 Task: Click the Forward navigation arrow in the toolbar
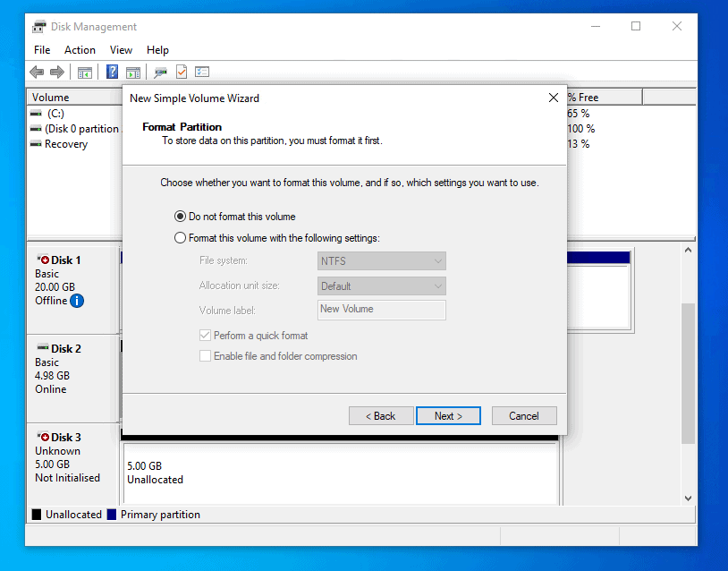tap(56, 72)
